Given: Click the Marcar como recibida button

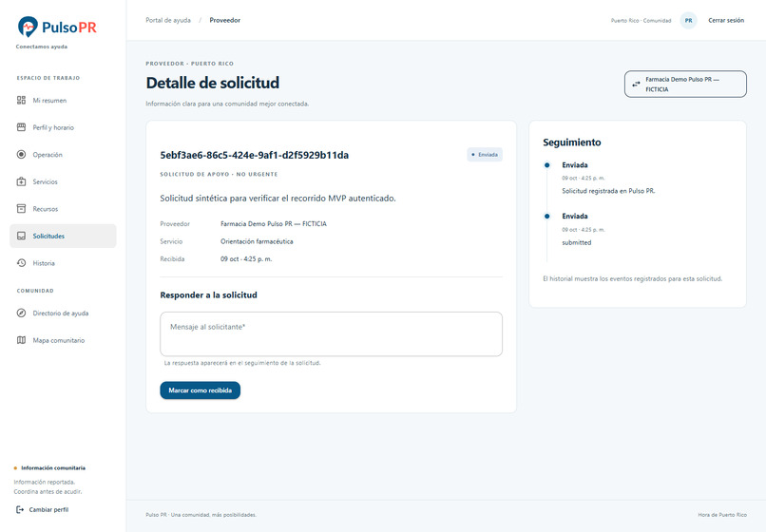Looking at the screenshot, I should [x=201, y=390].
